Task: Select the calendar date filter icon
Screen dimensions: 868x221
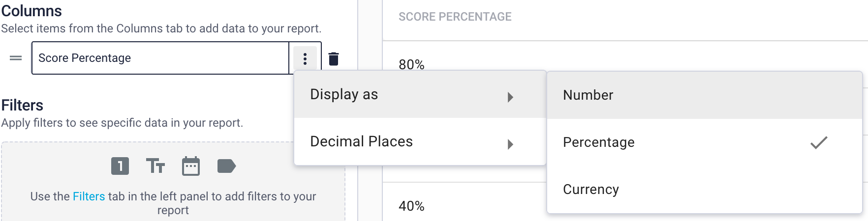Action: click(x=191, y=166)
